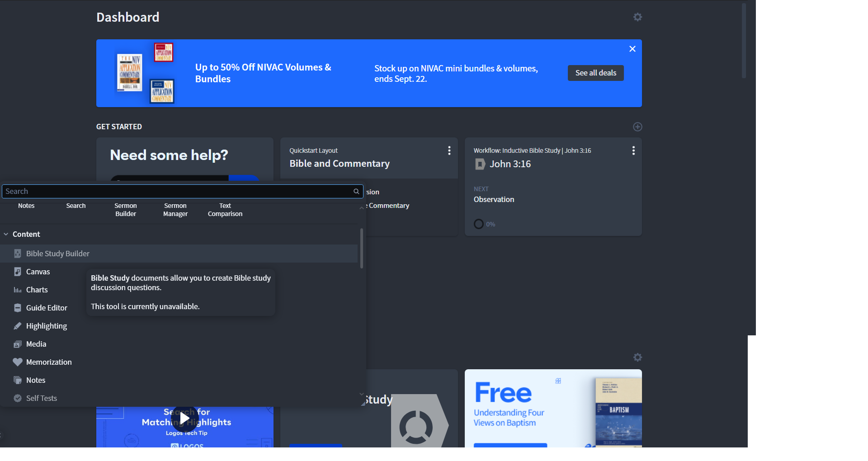This screenshot has width=868, height=461.
Task: Click the NIVAC book covers image
Action: coord(146,73)
